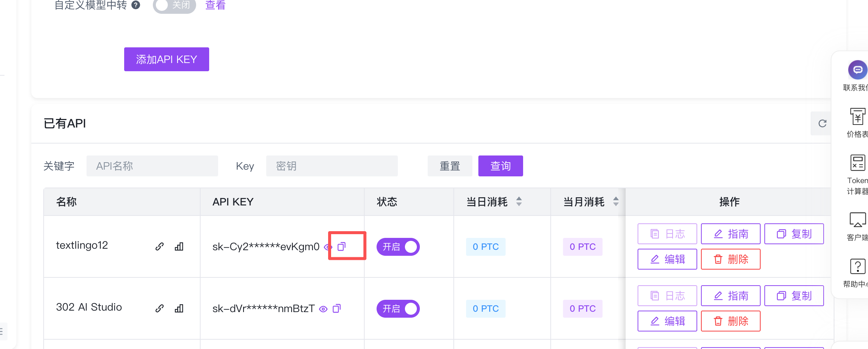Sort by monthly consumption column

[x=616, y=202]
